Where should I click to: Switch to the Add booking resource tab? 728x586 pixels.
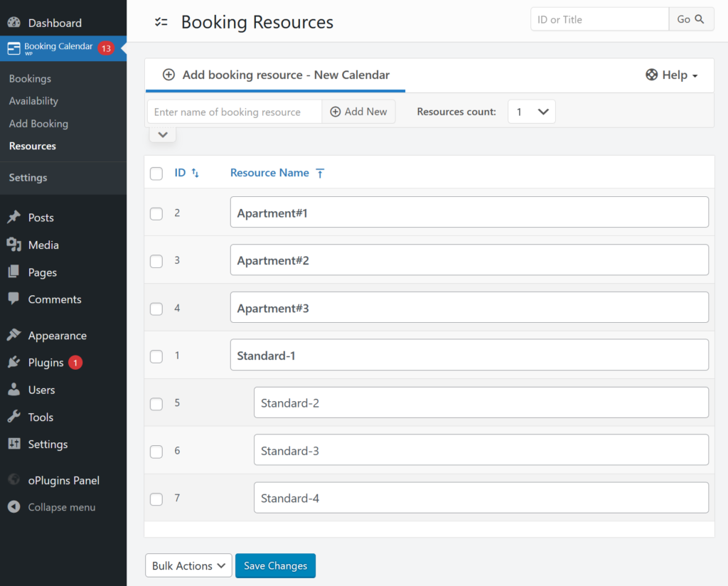275,74
